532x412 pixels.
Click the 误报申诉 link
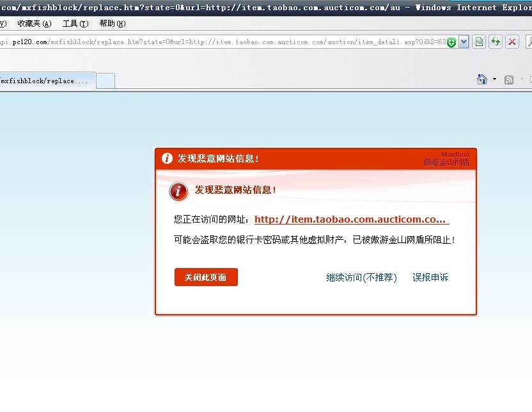(x=430, y=278)
